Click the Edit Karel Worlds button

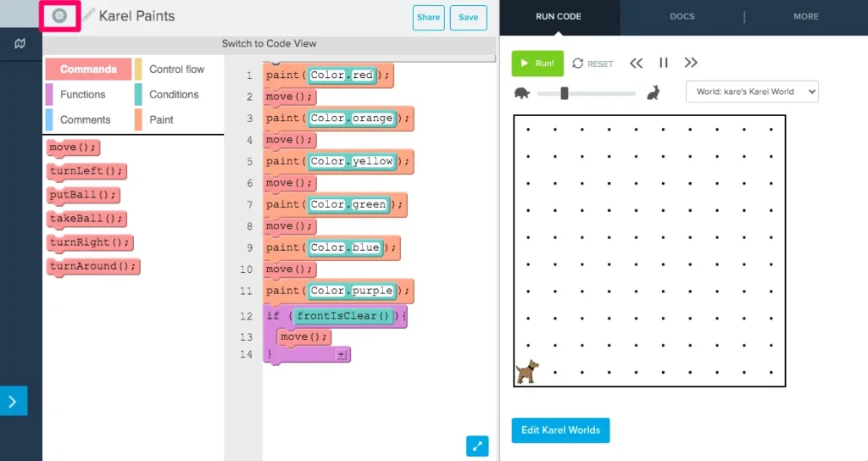pyautogui.click(x=560, y=430)
